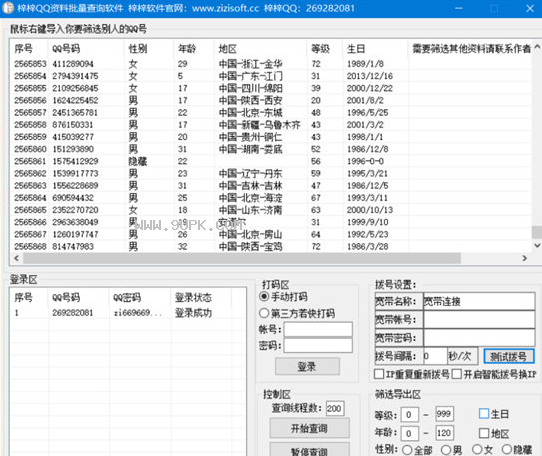Click the horizontal scrollbar left arrow
The image size is (542, 456).
click(16, 258)
